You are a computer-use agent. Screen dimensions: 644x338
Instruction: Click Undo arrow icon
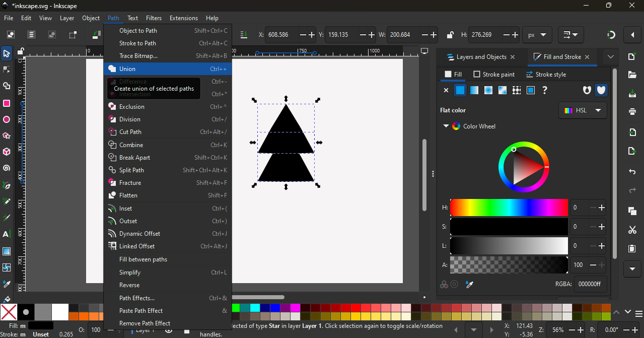click(x=632, y=172)
